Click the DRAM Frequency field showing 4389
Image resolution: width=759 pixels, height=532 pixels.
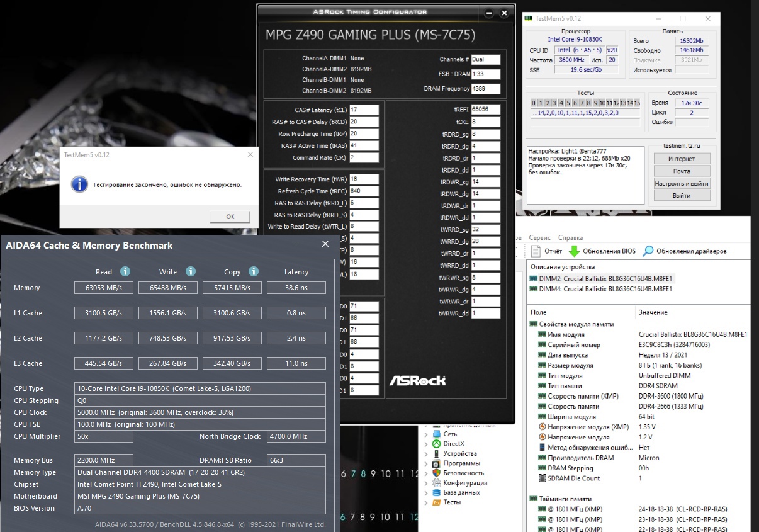coord(485,89)
